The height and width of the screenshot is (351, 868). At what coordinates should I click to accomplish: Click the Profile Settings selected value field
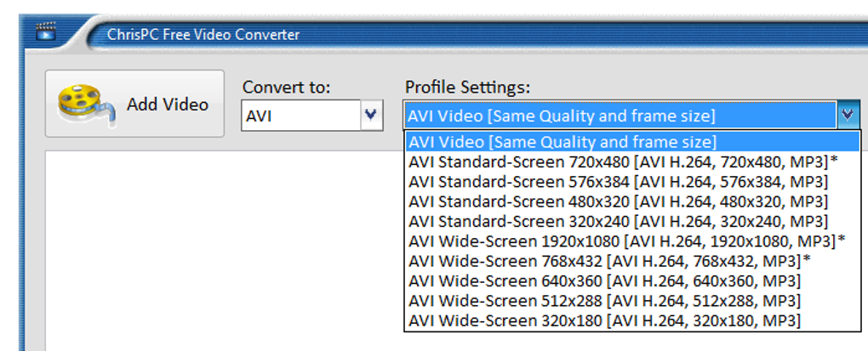(620, 116)
